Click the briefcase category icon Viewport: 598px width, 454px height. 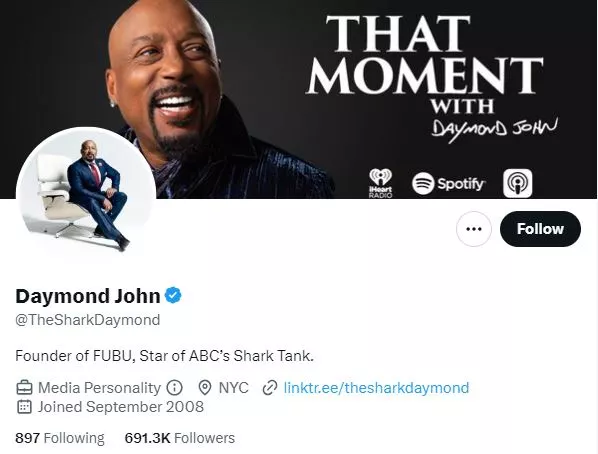tap(24, 388)
